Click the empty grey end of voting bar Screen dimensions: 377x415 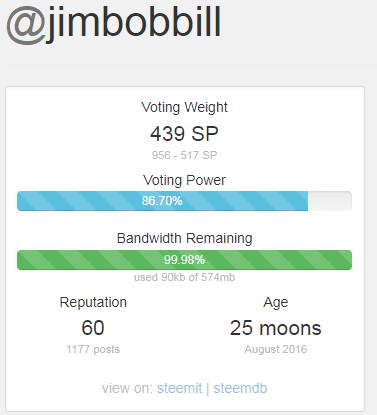[x=330, y=201]
